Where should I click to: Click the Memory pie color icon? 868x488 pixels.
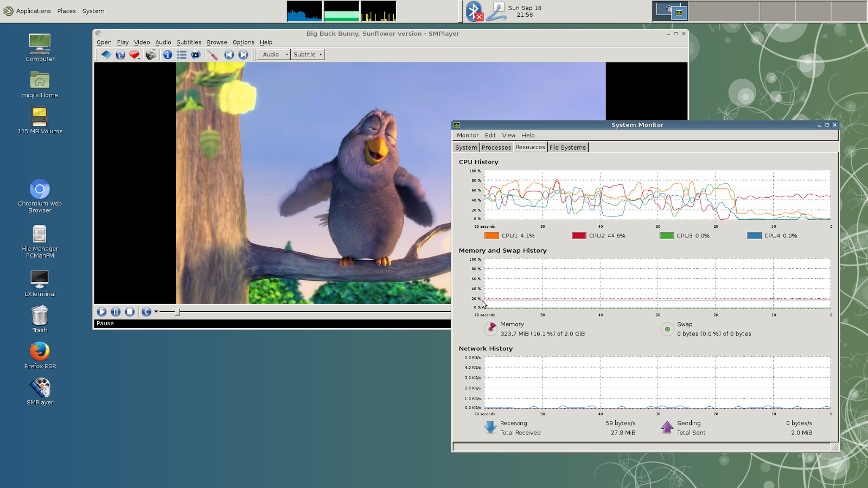(x=490, y=329)
